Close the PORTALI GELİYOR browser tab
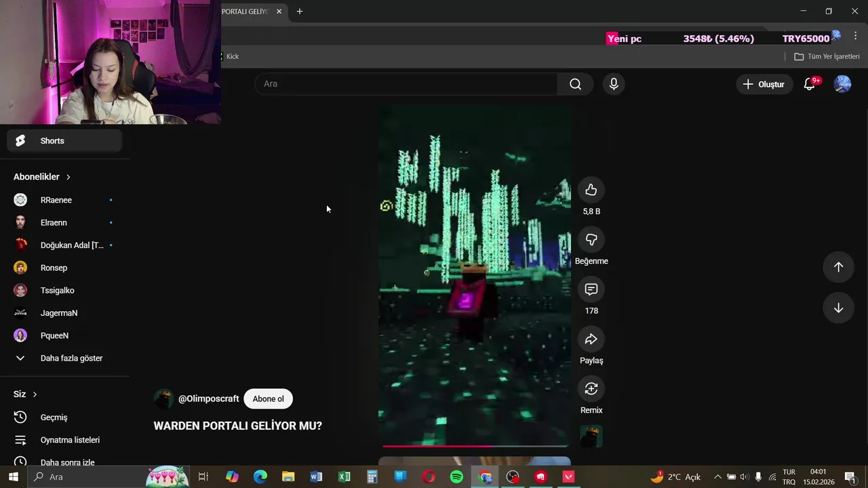Image resolution: width=868 pixels, height=488 pixels. 279,12
